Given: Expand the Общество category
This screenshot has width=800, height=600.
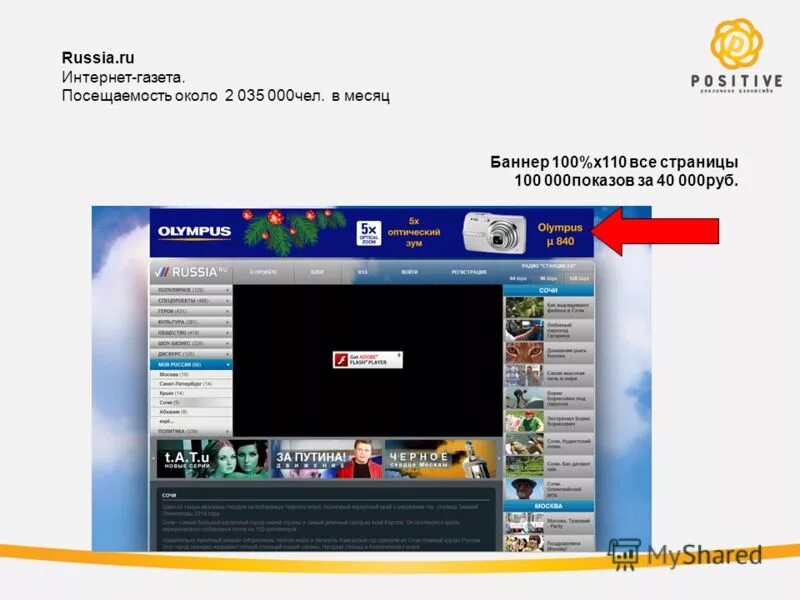Looking at the screenshot, I should pyautogui.click(x=191, y=333).
